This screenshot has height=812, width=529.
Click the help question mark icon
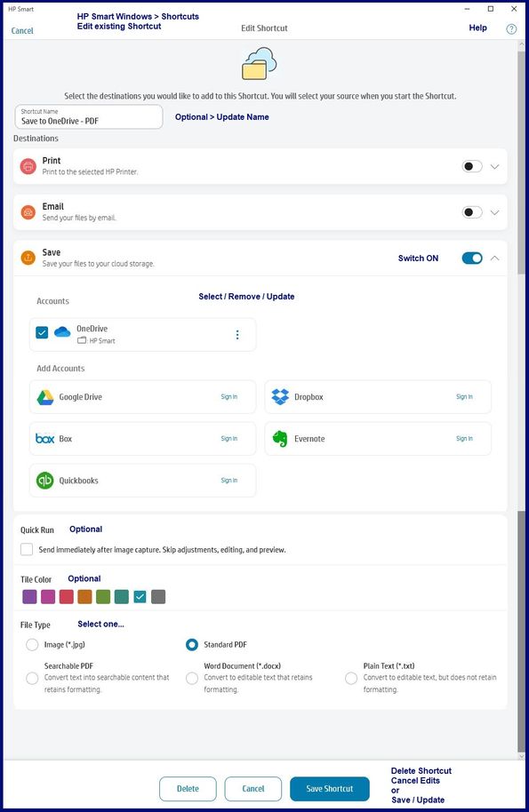pos(511,29)
